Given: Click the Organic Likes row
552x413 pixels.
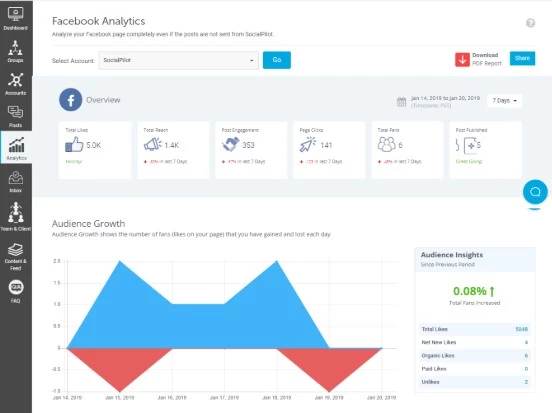Looking at the screenshot, I should point(475,356).
